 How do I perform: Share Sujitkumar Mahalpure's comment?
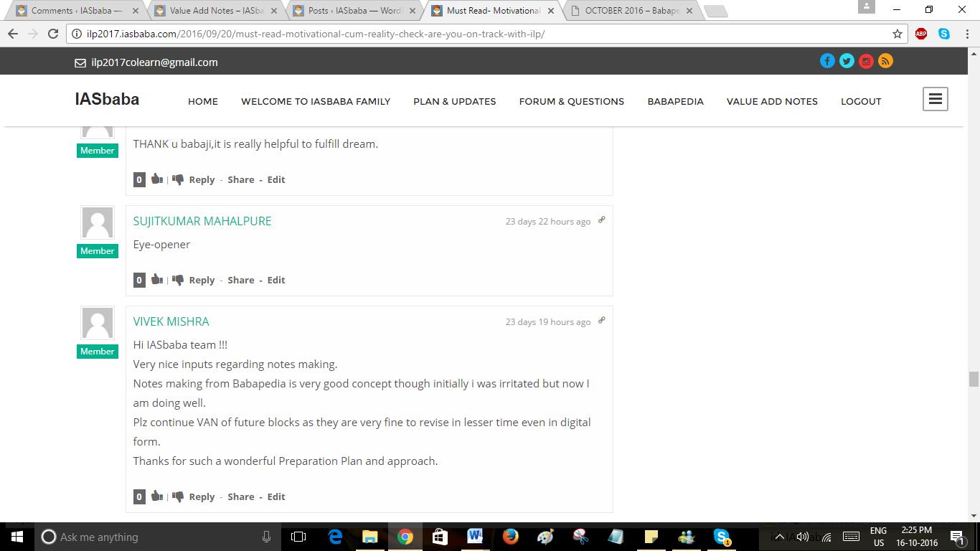point(241,280)
